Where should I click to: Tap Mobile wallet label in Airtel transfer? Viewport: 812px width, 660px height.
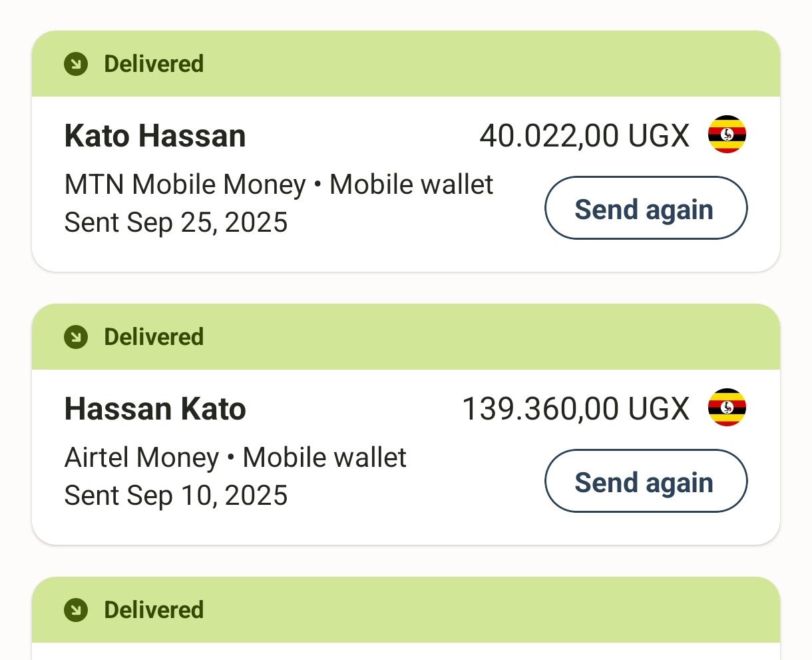coord(324,458)
